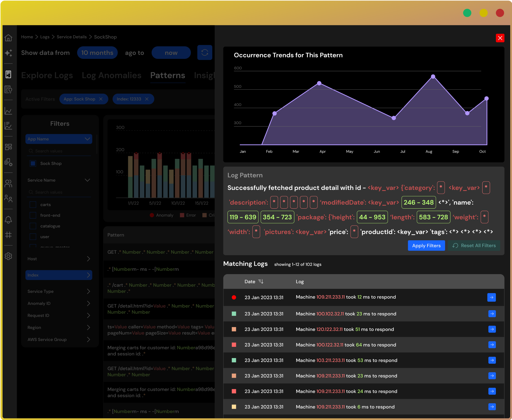
Task: Click the Service Name search values field
Action: coord(59,192)
